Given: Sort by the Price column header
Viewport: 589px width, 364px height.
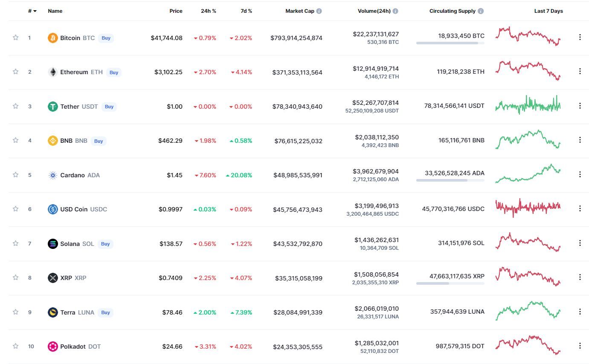Looking at the screenshot, I should click(x=176, y=11).
